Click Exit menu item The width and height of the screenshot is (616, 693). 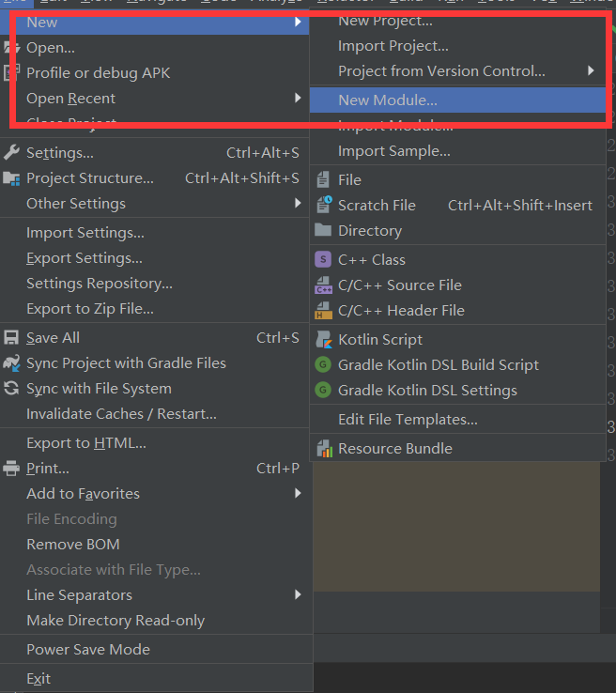tap(38, 679)
